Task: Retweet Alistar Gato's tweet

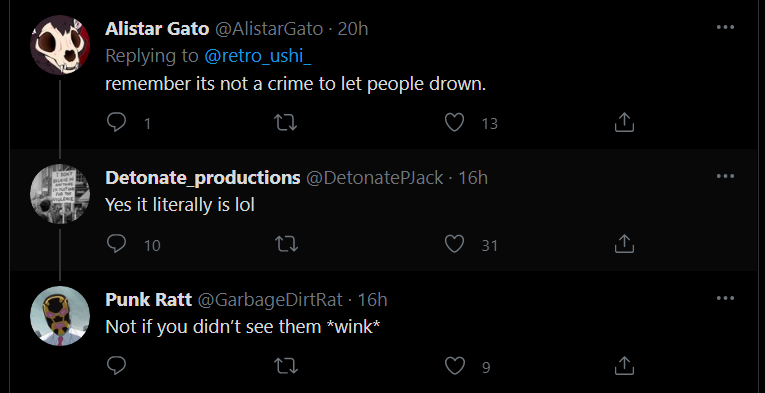Action: (285, 122)
